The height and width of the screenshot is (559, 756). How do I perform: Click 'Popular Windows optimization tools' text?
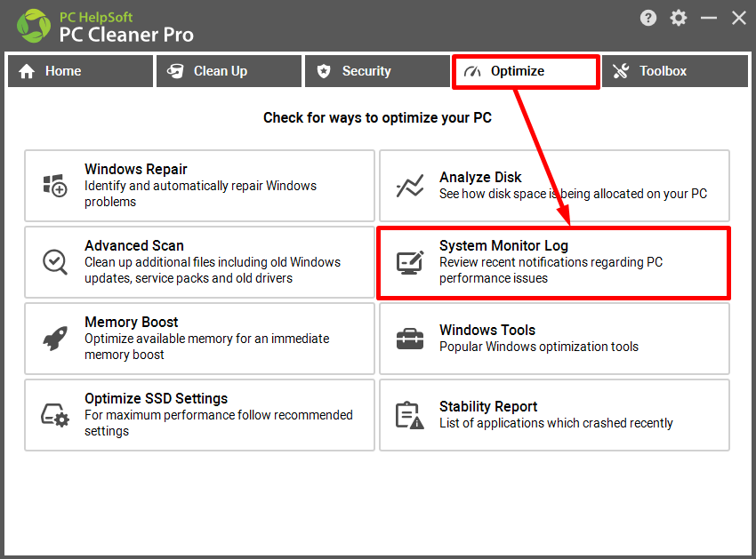(539, 347)
